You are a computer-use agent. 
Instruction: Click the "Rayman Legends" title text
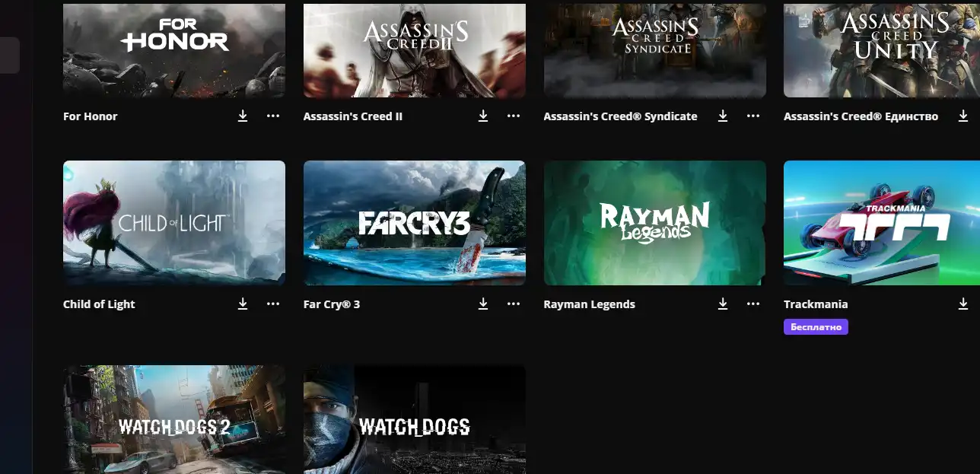(x=590, y=304)
